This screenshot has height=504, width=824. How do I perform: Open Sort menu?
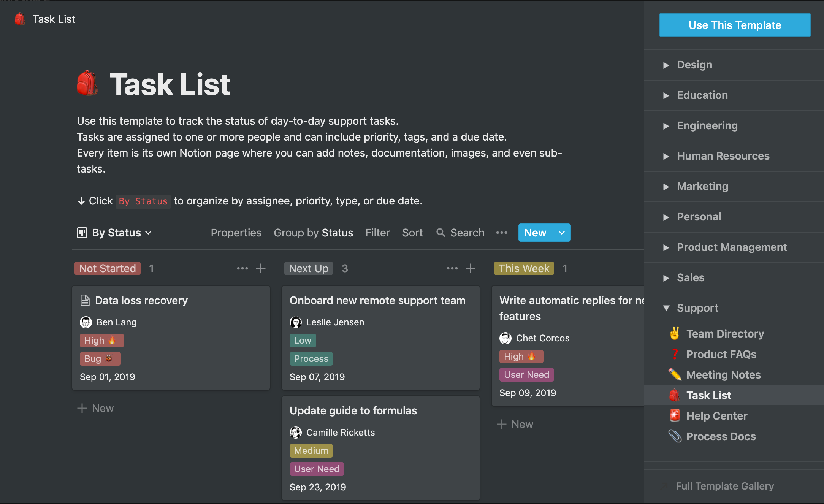point(412,233)
